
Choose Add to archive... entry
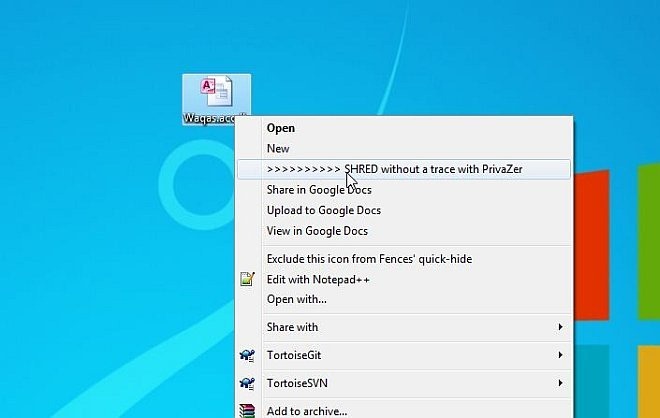pos(404,411)
